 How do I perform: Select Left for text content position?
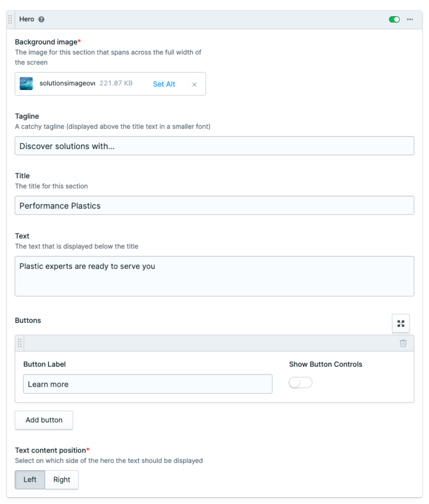pyautogui.click(x=29, y=480)
